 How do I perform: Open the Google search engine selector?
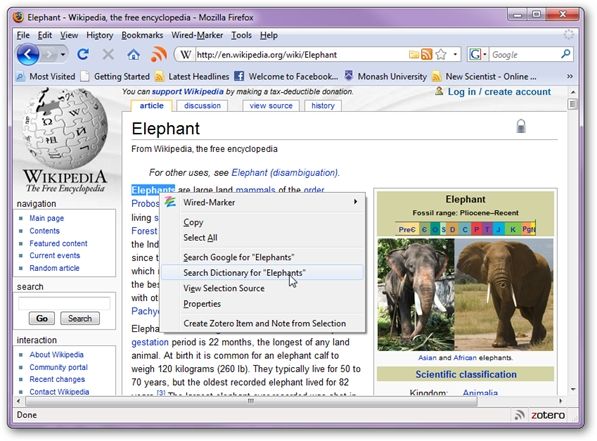tap(477, 54)
